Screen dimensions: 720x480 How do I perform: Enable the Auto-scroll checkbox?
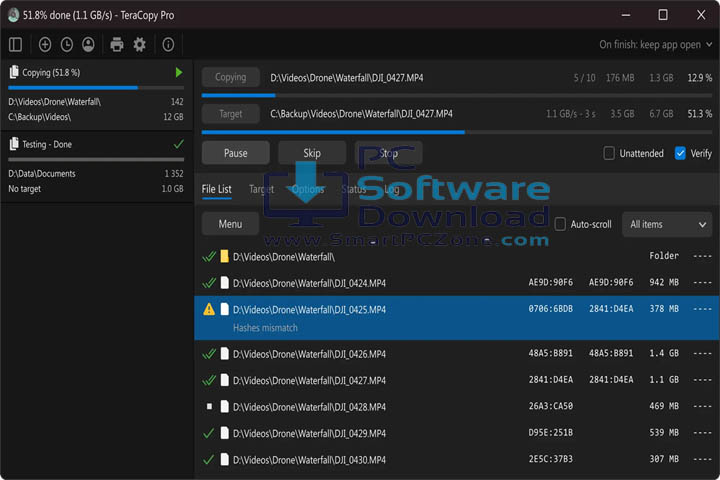[560, 224]
